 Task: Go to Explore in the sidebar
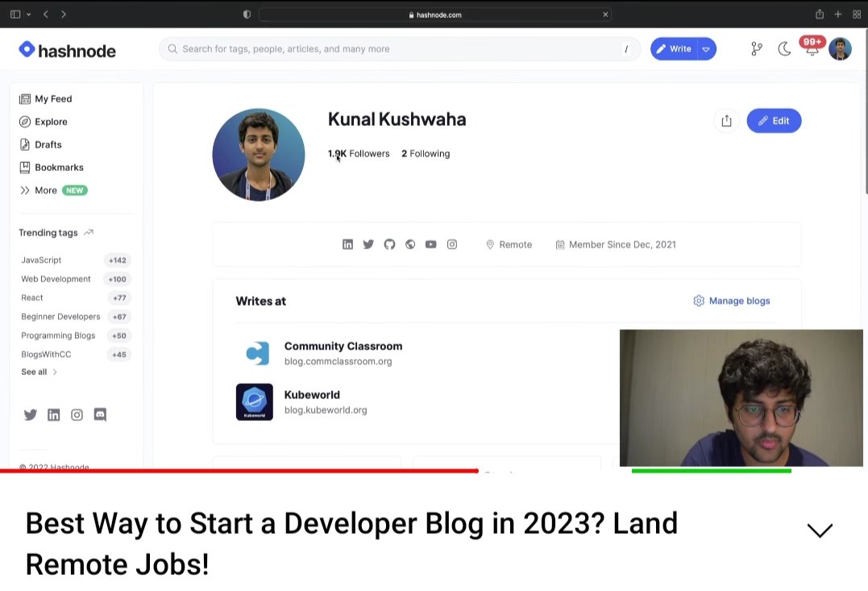44,122
